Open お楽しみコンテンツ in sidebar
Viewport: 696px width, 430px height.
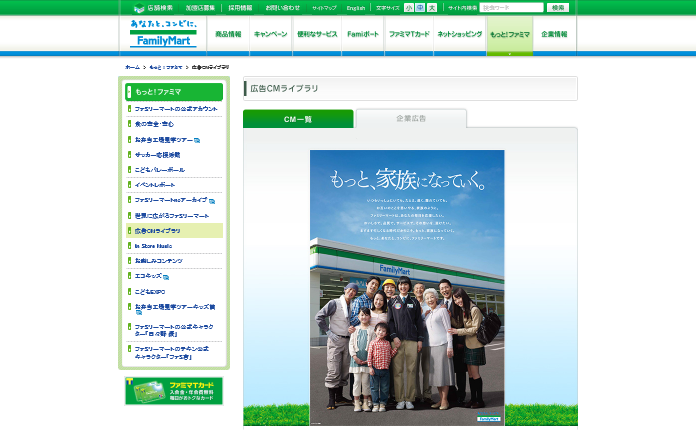[158, 261]
